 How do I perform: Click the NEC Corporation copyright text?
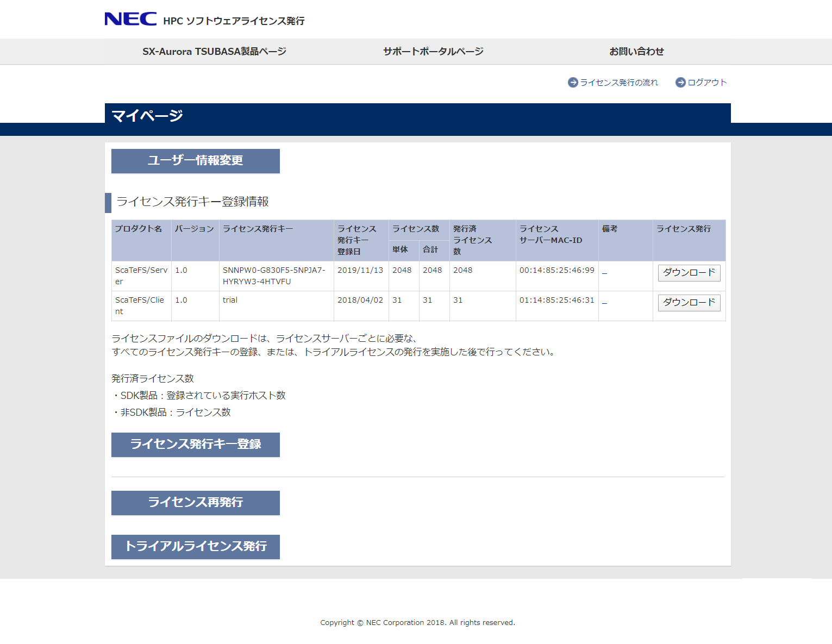coord(417,623)
